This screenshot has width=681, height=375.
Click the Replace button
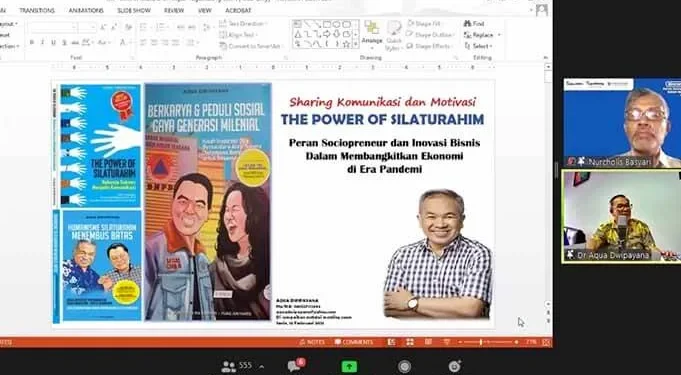pyautogui.click(x=482, y=35)
